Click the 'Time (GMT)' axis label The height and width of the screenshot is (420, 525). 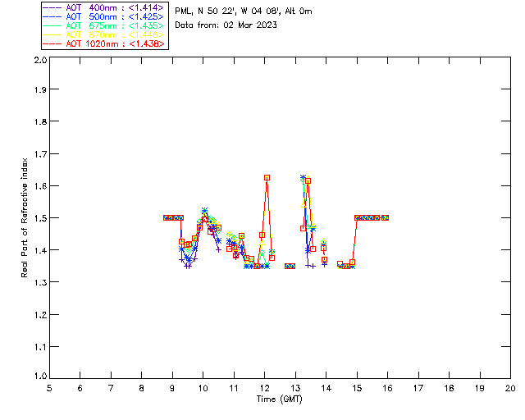[280, 399]
